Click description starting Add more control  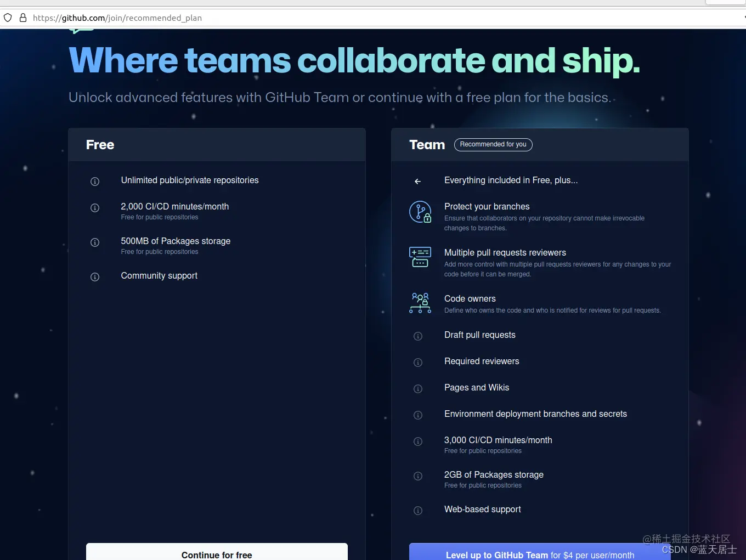(558, 269)
